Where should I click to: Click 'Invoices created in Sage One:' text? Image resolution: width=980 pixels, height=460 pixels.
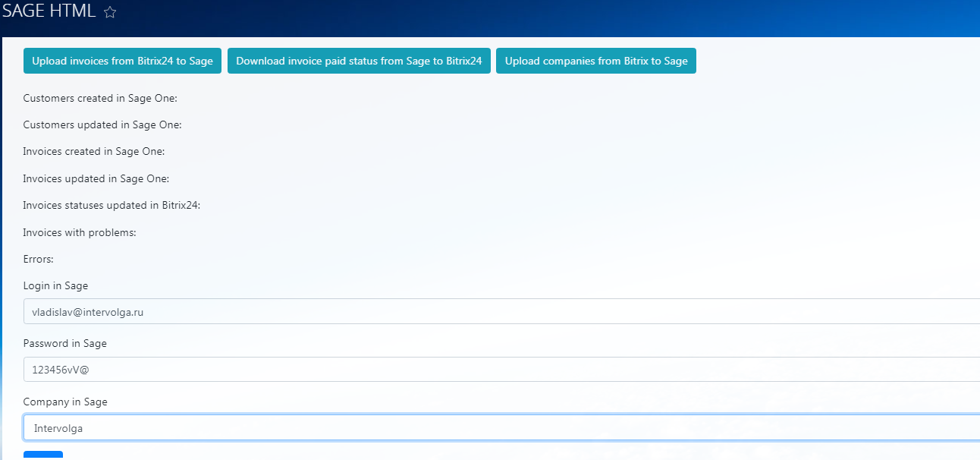(94, 151)
